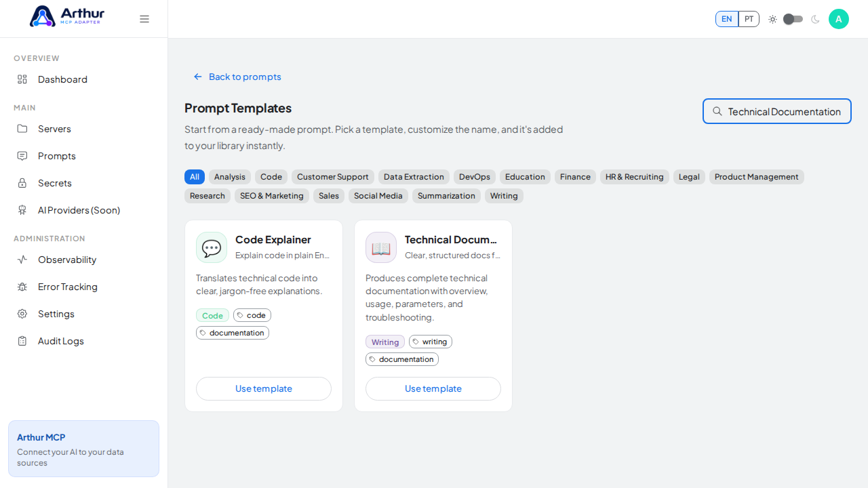Screen dimensions: 868x488
Task: Click the green Code tag on Code Explainer
Action: pos(212,316)
